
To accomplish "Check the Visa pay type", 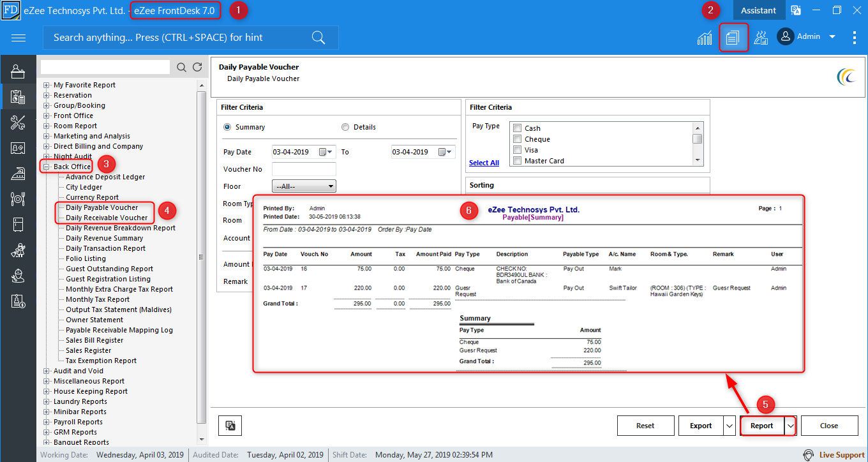I will (x=517, y=150).
